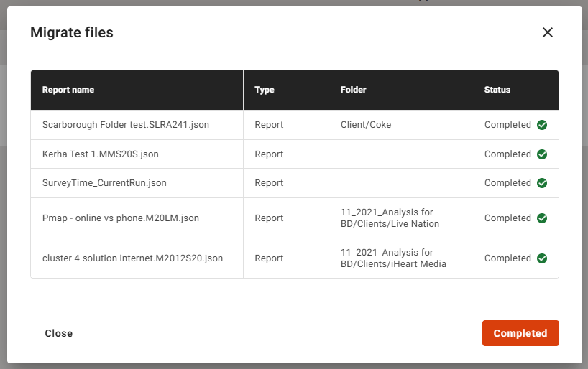Click green checkmark for SurveyTime_CurrentRun
Viewport: 588px width, 369px height.
pos(542,183)
